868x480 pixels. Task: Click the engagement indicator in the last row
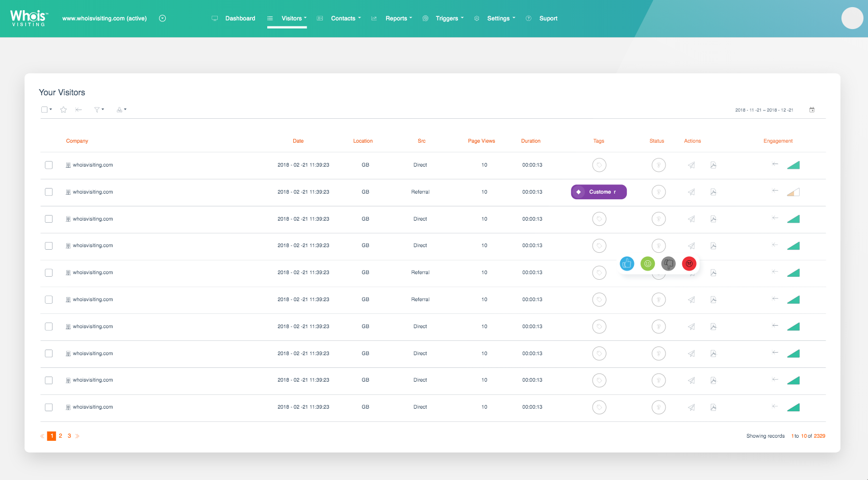pyautogui.click(x=793, y=407)
